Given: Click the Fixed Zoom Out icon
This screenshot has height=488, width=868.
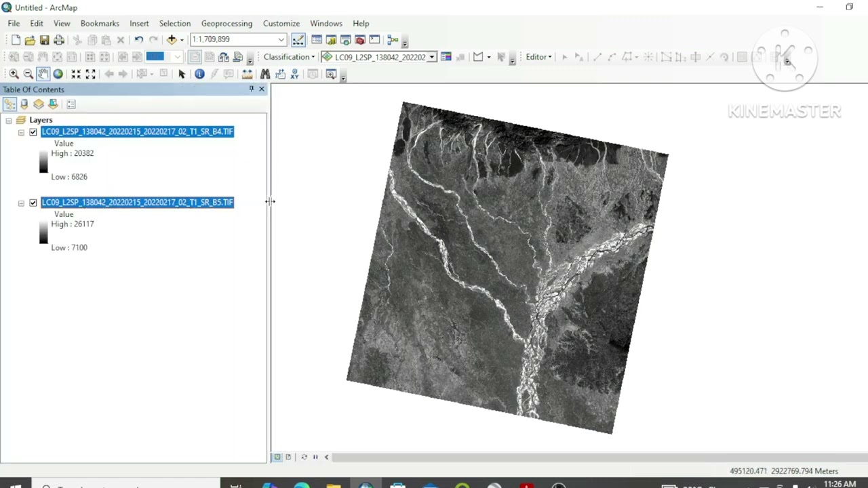Looking at the screenshot, I should pos(90,74).
